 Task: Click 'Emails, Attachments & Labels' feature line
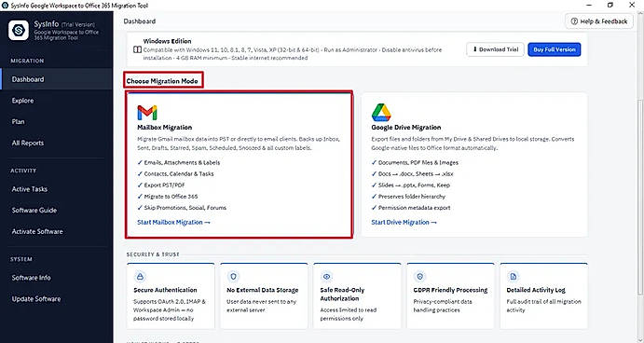point(179,163)
